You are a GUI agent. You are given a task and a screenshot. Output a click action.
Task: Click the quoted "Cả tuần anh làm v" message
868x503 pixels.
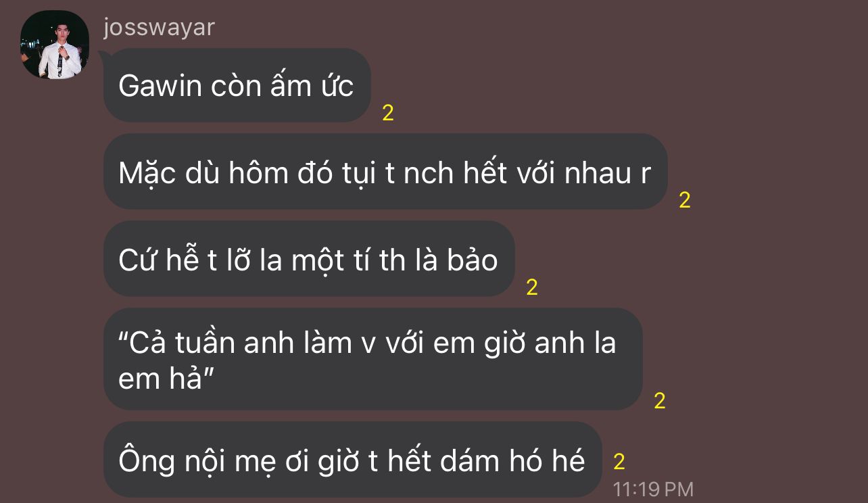(372, 359)
